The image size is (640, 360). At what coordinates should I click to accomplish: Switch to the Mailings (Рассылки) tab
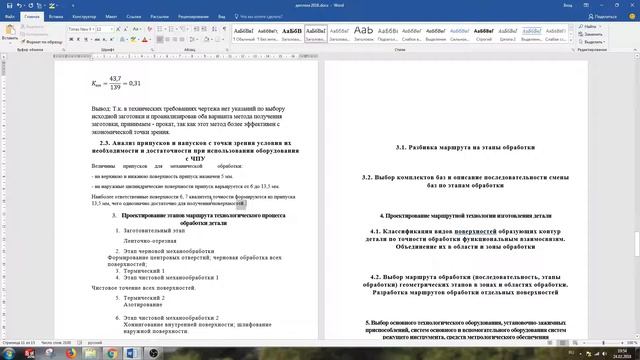pos(159,17)
